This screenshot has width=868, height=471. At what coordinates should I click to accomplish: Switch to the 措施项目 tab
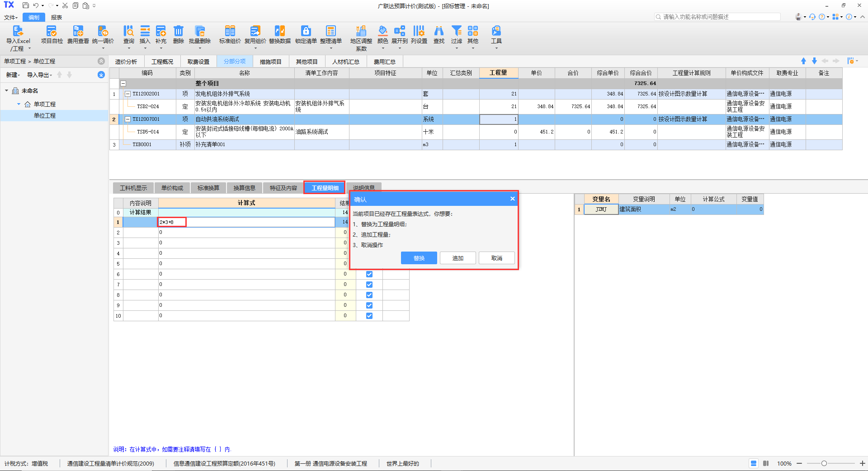270,62
